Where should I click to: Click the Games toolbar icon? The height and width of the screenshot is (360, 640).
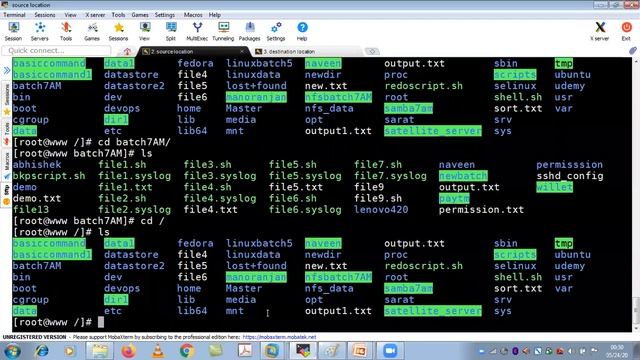pyautogui.click(x=92, y=31)
